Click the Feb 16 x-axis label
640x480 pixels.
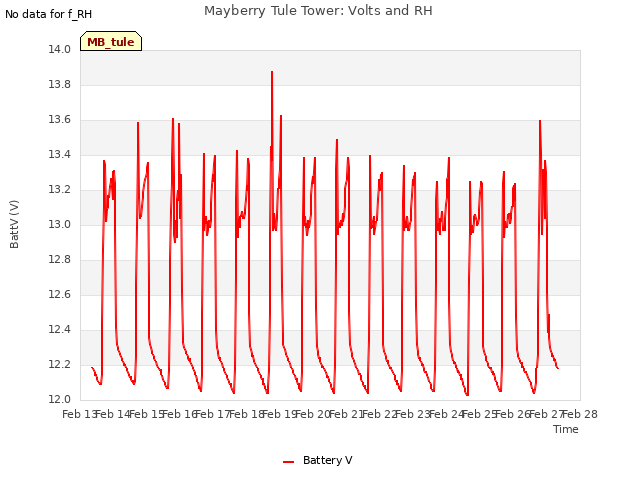pos(180,414)
